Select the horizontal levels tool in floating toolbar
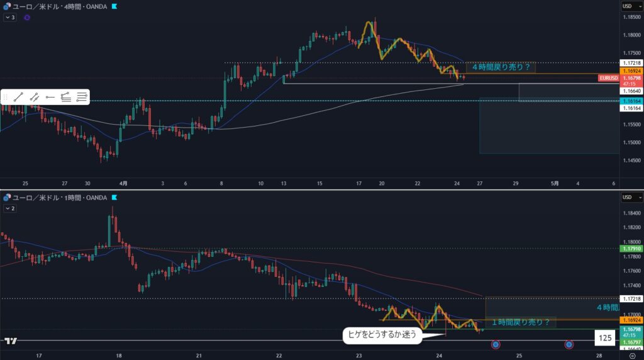This screenshot has height=360, width=644. pos(82,97)
